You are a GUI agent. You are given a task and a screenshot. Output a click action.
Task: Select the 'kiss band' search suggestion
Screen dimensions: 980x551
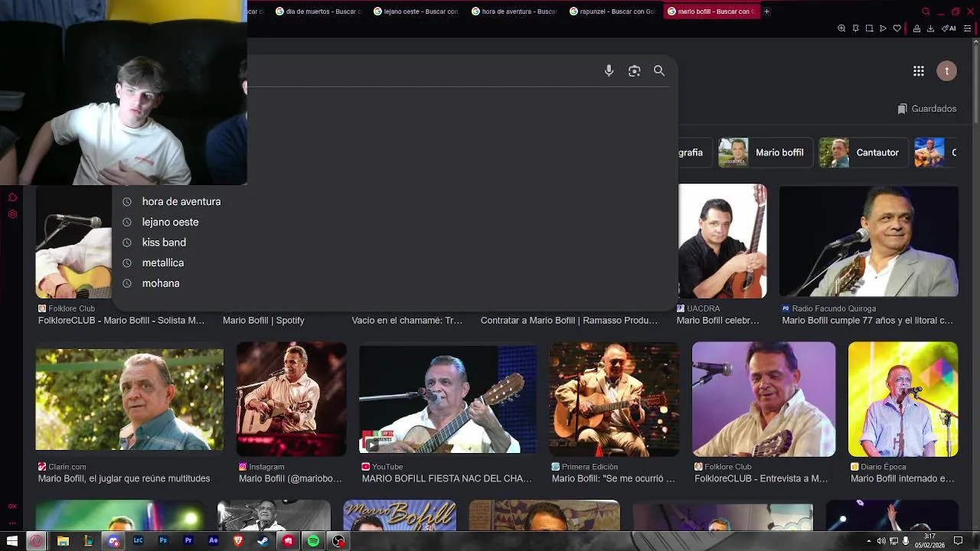pyautogui.click(x=164, y=243)
